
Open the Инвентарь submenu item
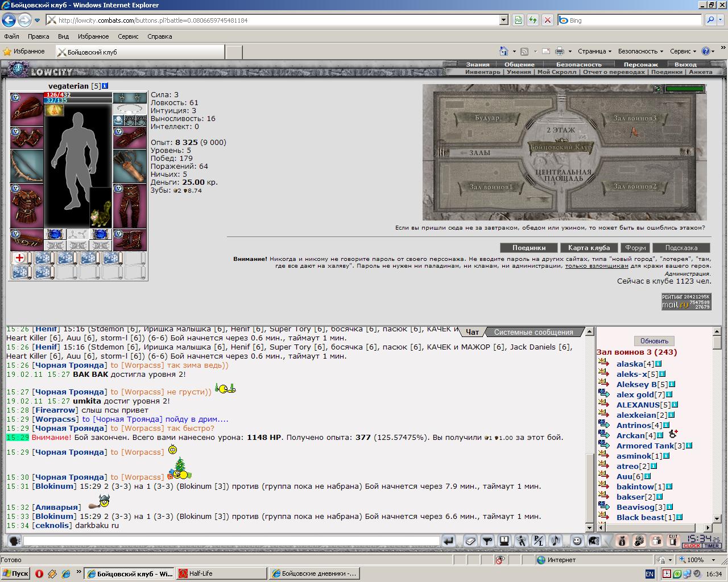482,72
